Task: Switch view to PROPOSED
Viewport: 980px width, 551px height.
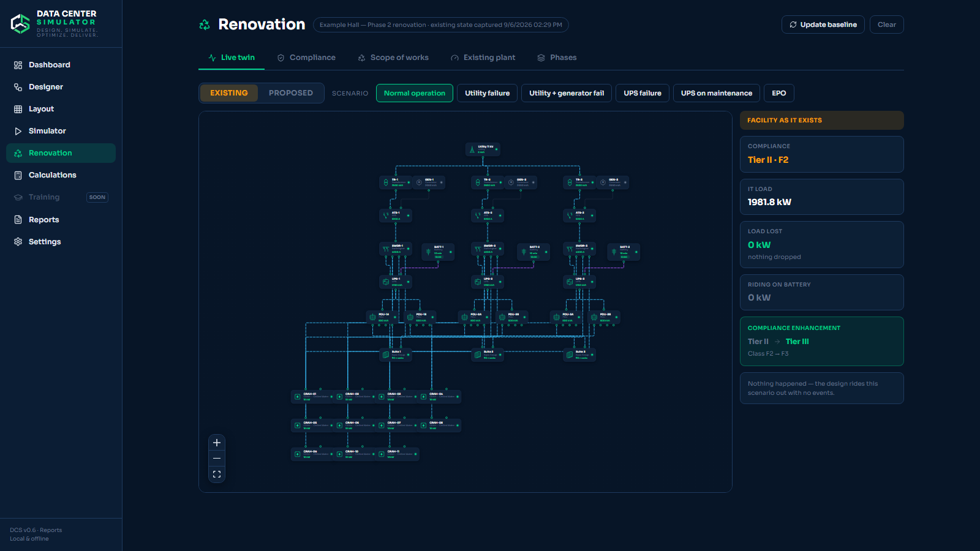Action: pos(291,93)
